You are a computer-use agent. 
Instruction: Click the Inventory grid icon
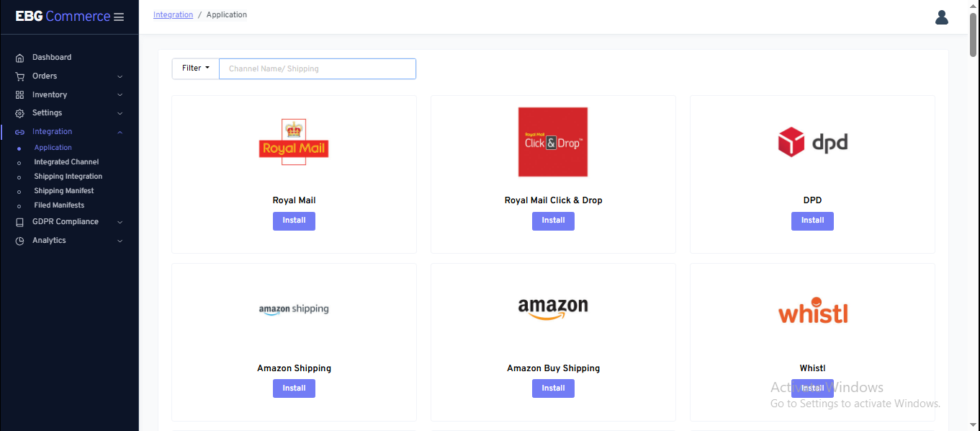pos(19,95)
